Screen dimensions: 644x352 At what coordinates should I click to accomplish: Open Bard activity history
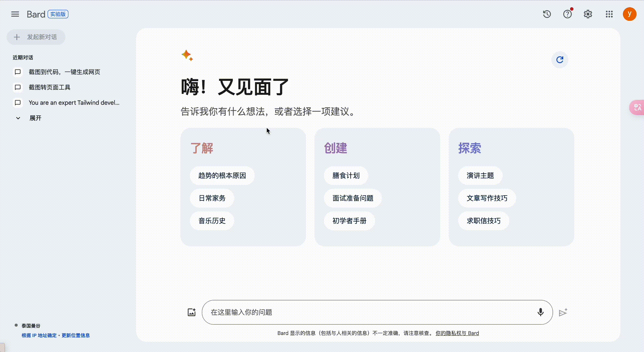pos(547,14)
